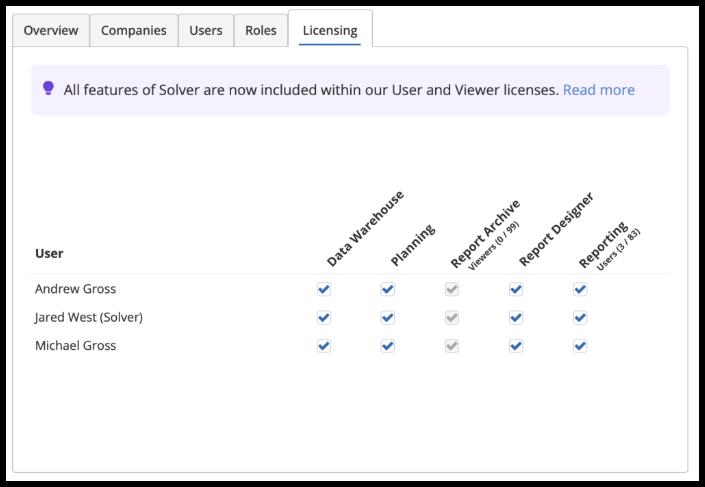Switch to the Companies tab
Image resolution: width=705 pixels, height=487 pixels.
[x=134, y=30]
